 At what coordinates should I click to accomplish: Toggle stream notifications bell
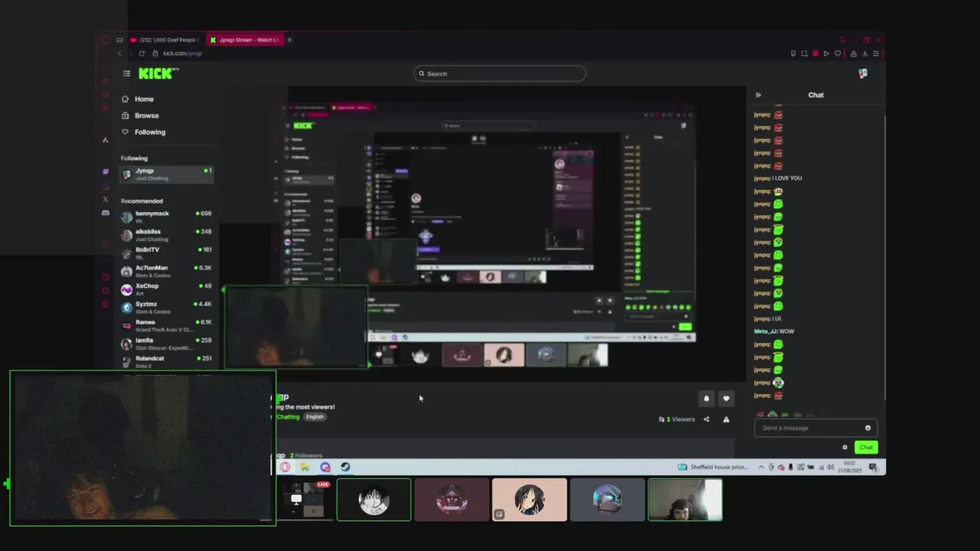[x=707, y=398]
